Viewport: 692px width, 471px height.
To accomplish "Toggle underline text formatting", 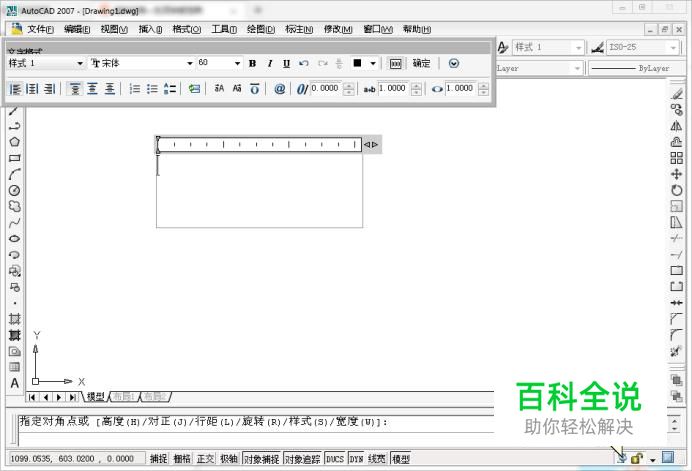I will coord(286,64).
